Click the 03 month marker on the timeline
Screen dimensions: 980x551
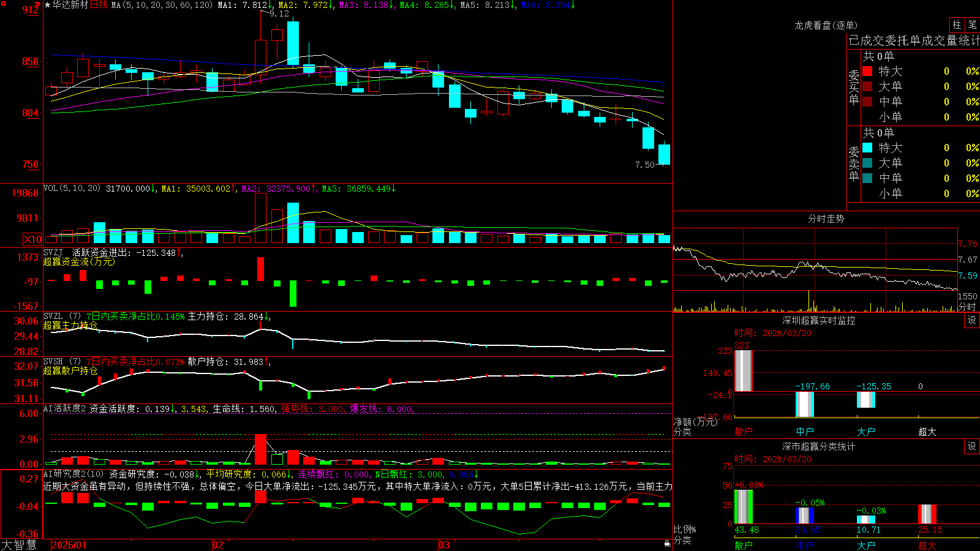[444, 545]
